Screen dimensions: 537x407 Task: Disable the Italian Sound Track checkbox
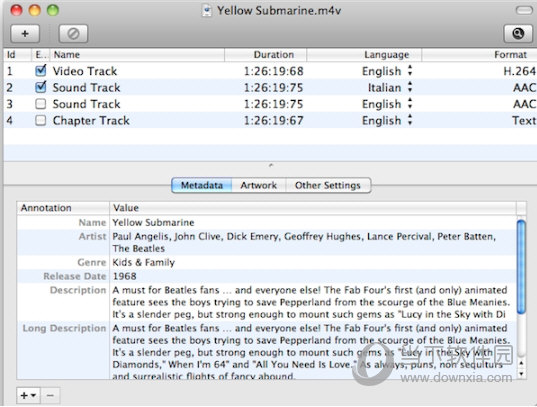click(x=41, y=87)
